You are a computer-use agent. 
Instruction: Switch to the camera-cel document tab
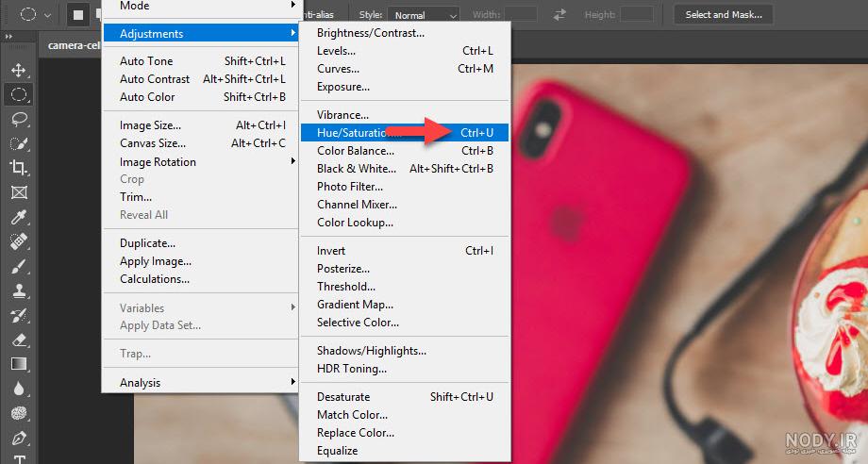pos(74,45)
